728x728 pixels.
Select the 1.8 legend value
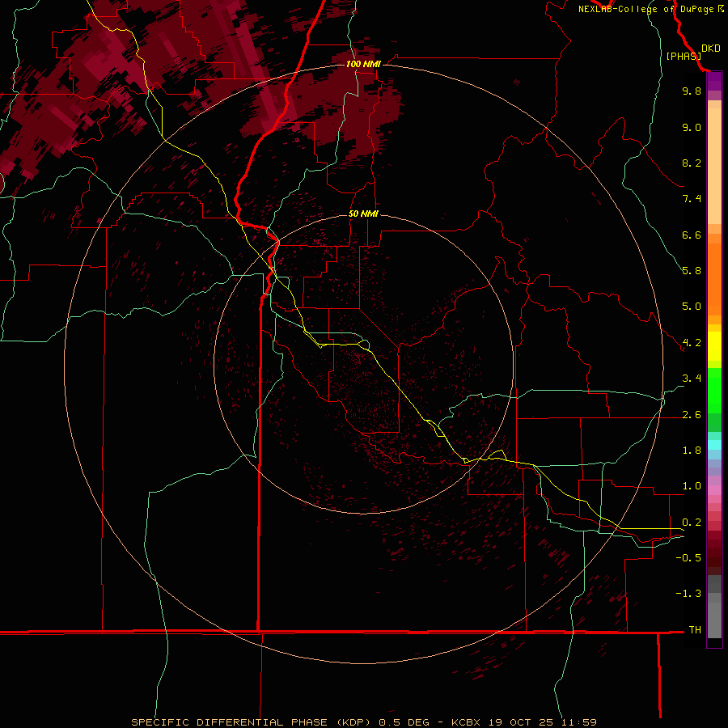692,451
